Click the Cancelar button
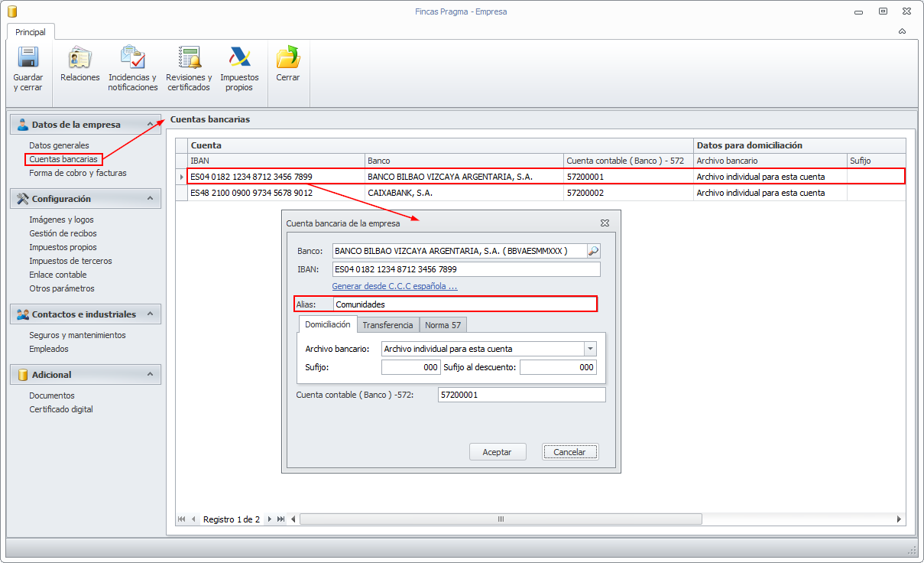The height and width of the screenshot is (563, 924). (x=569, y=452)
